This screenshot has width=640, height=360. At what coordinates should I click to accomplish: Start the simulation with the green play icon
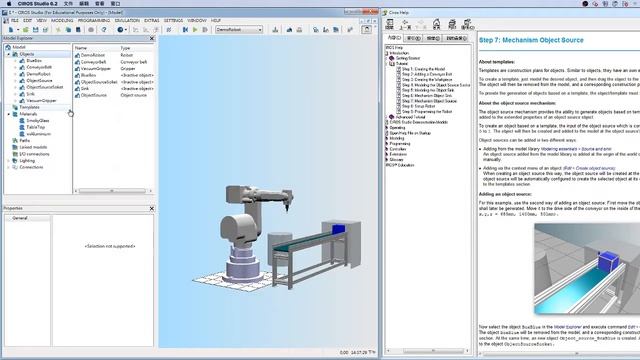click(195, 30)
